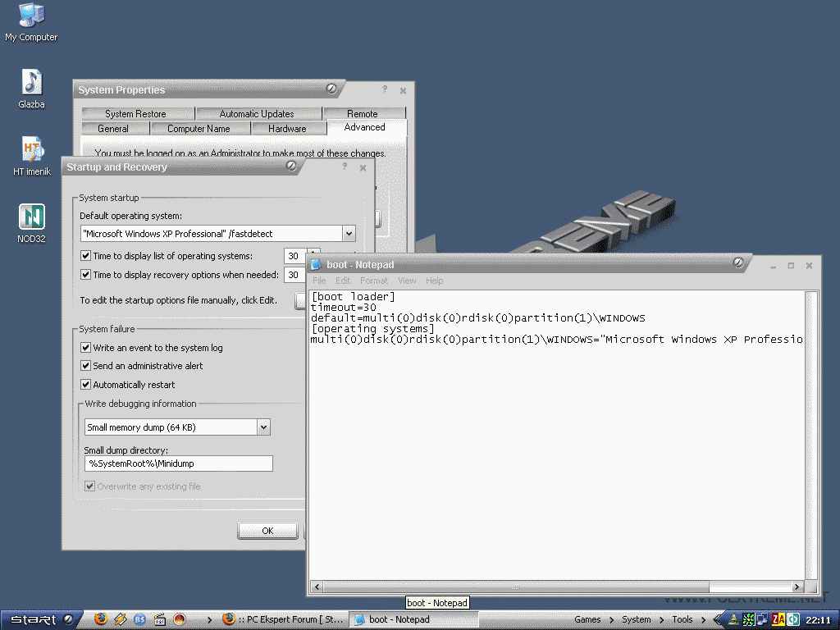The image size is (840, 630).
Task: Toggle Write an event to the system log
Action: (x=85, y=347)
